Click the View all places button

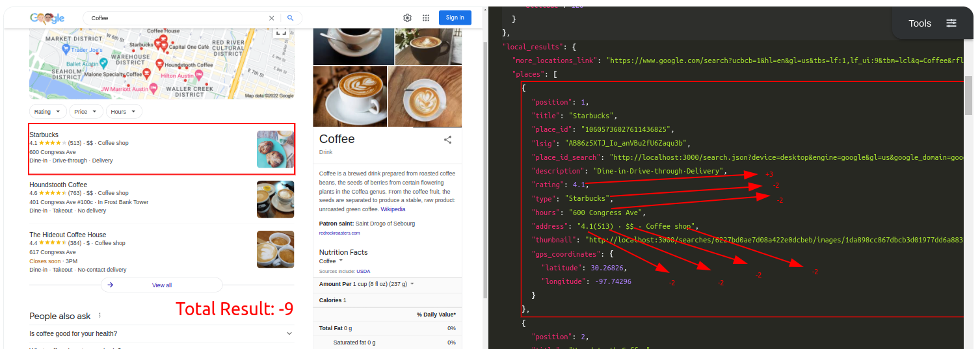162,285
